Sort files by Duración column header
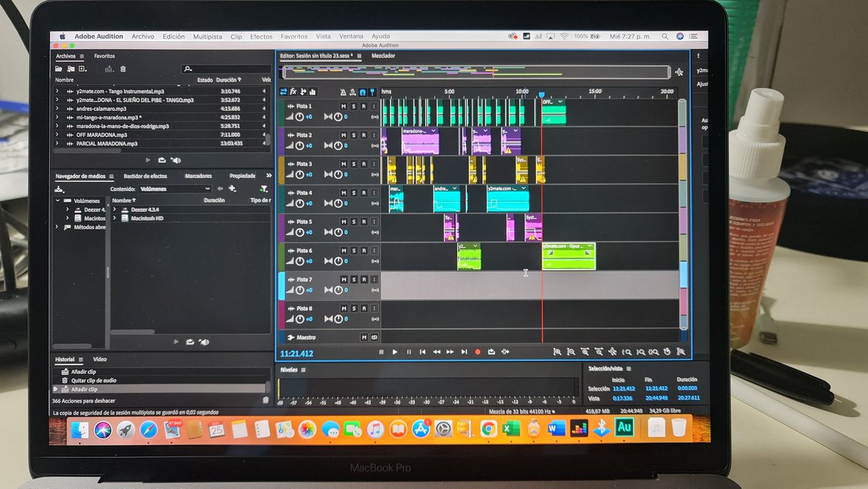This screenshot has height=489, width=868. 228,80
